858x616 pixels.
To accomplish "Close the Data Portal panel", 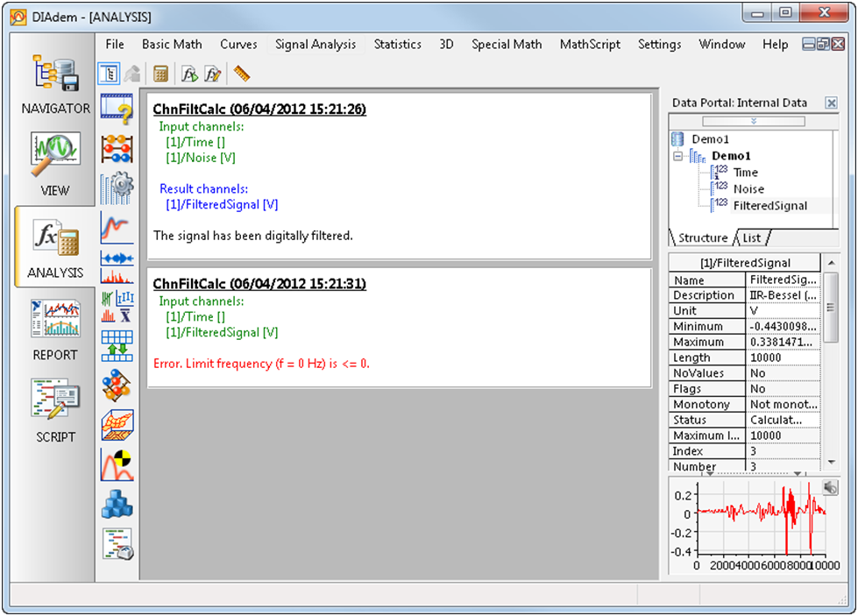I will click(831, 103).
